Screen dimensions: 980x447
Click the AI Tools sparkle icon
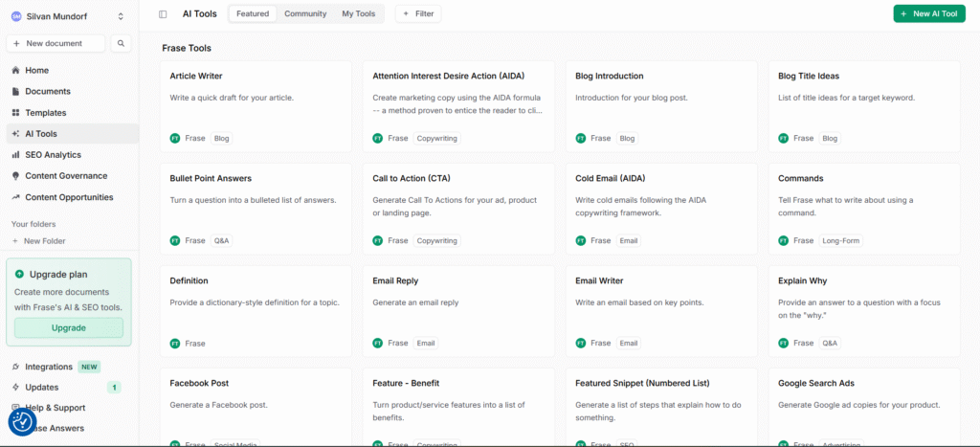pos(15,134)
